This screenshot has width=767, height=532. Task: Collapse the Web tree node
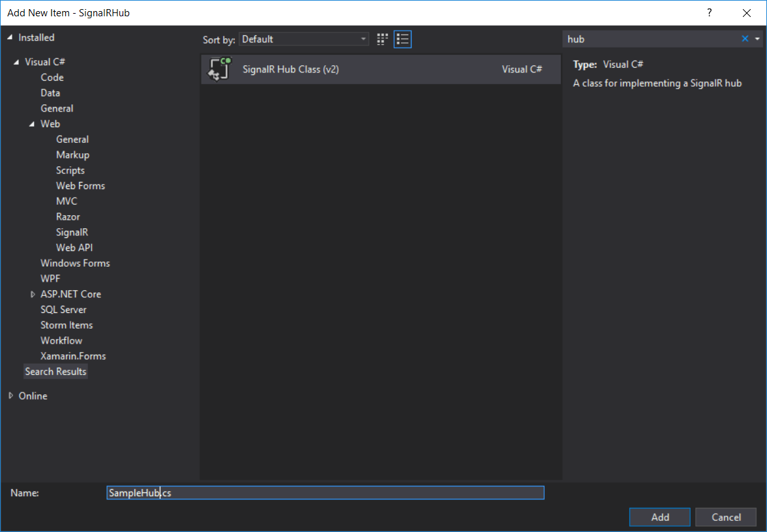[x=32, y=124]
